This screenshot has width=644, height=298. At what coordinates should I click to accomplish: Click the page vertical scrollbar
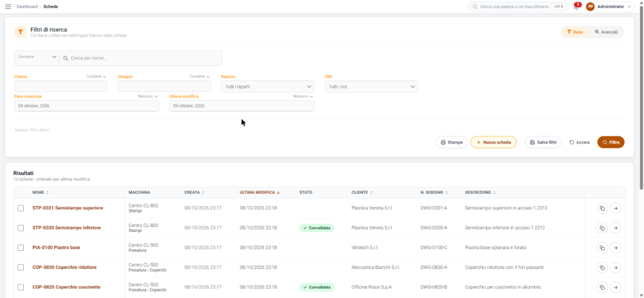[x=641, y=99]
